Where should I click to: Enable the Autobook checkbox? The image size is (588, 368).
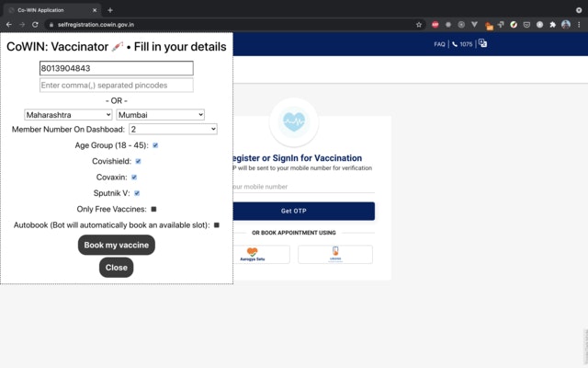coord(217,224)
